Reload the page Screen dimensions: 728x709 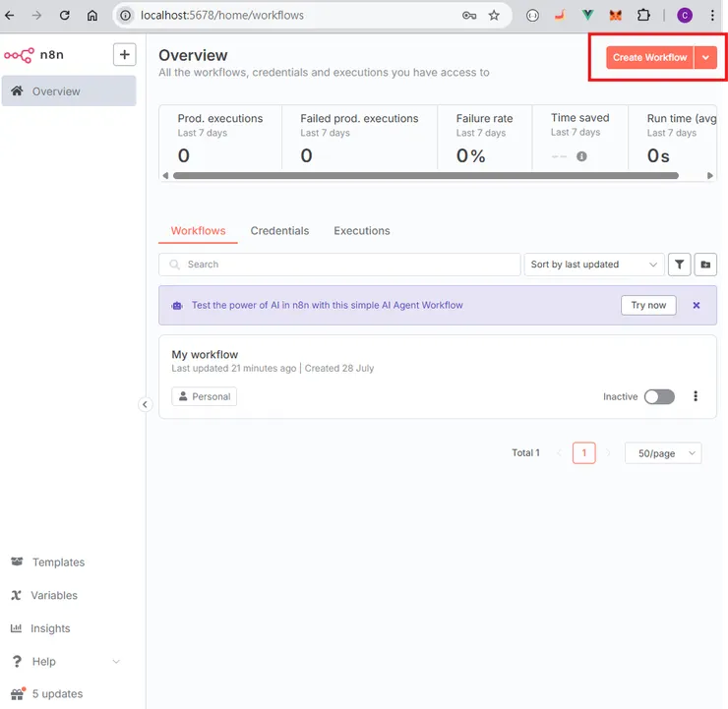coord(65,16)
